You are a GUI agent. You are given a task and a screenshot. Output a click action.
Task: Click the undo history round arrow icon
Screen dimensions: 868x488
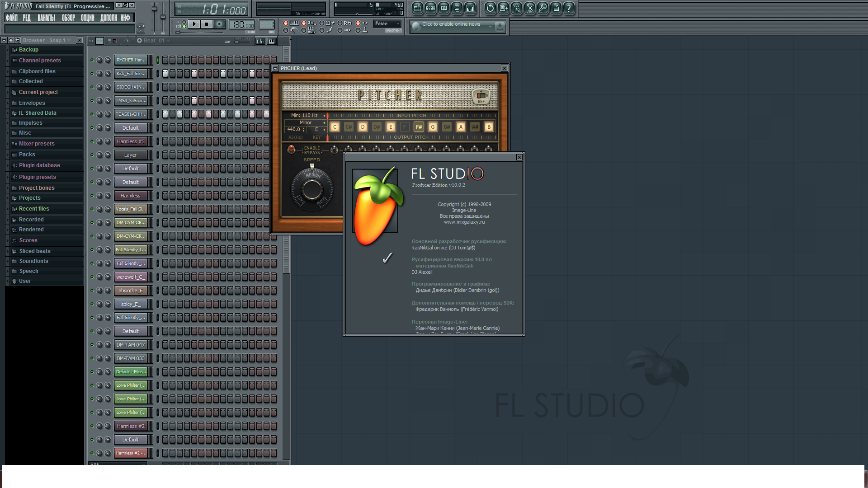coord(490,8)
